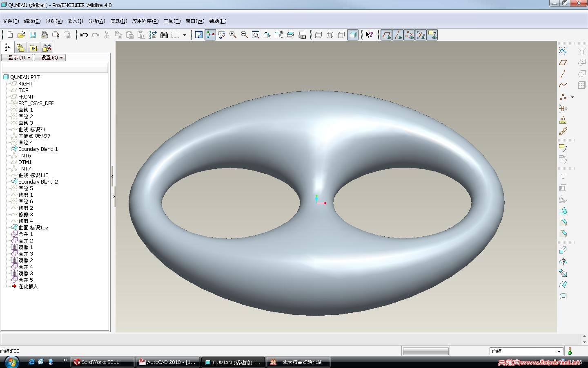This screenshot has height=368, width=588.
Task: Click the Regenerate model icon
Action: click(153, 35)
